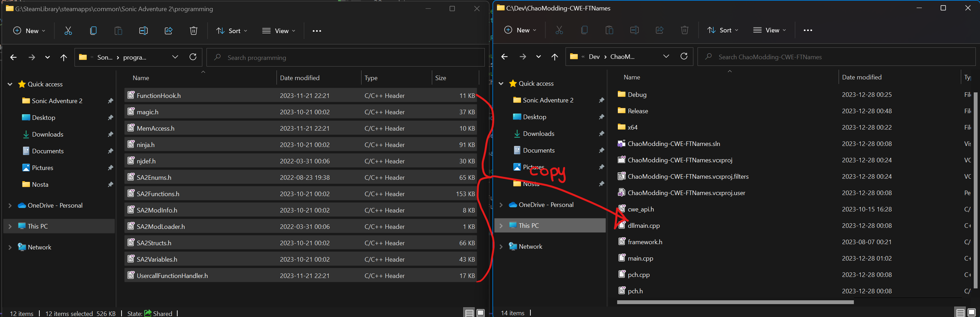Image resolution: width=980 pixels, height=317 pixels.
Task: Expand OneDrive - Personal in programming window
Action: (10, 206)
